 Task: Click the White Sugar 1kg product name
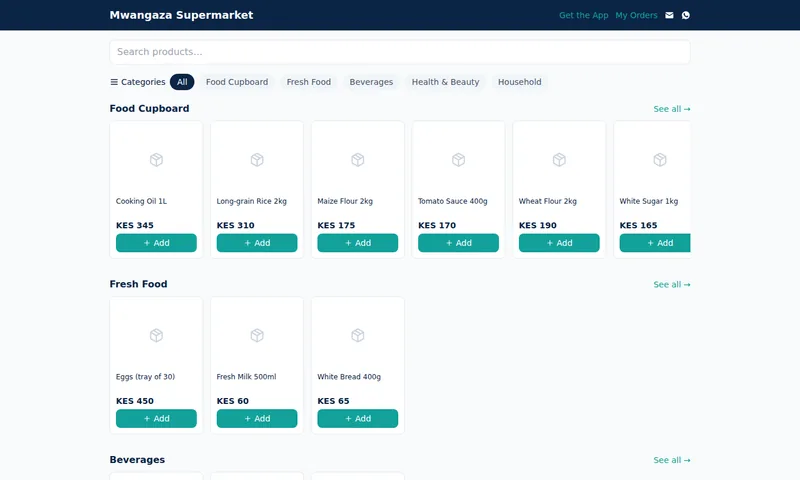pyautogui.click(x=648, y=201)
